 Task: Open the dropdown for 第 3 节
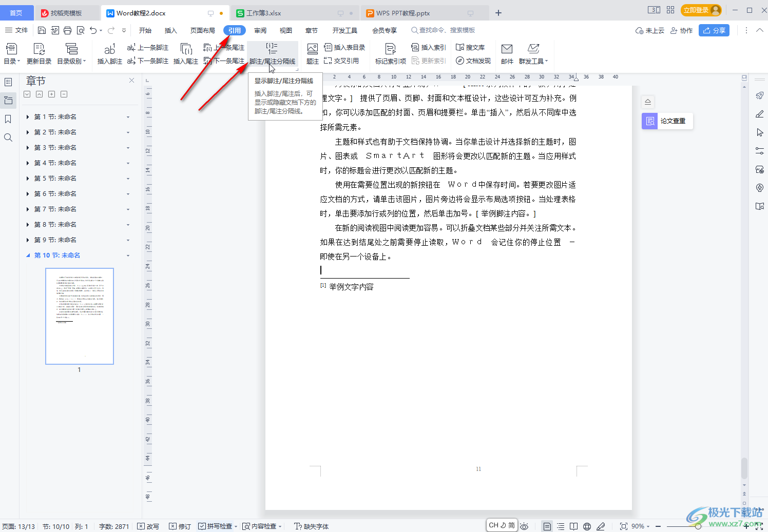(x=128, y=148)
